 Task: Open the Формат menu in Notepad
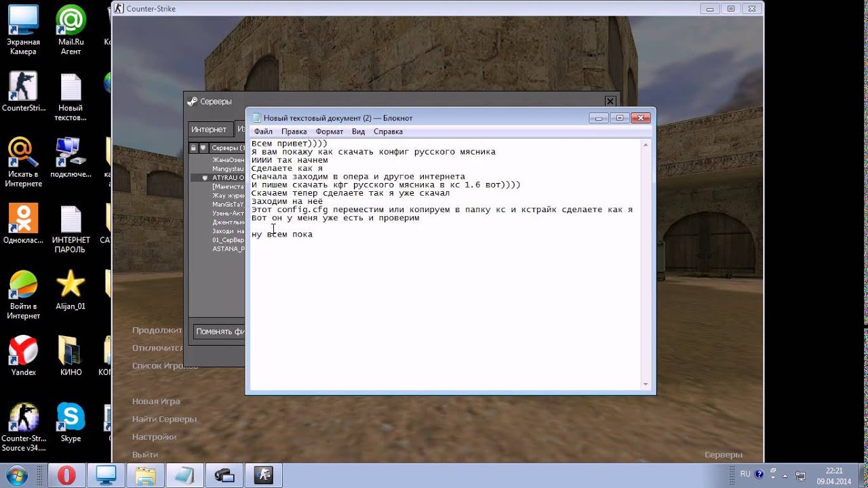[330, 131]
